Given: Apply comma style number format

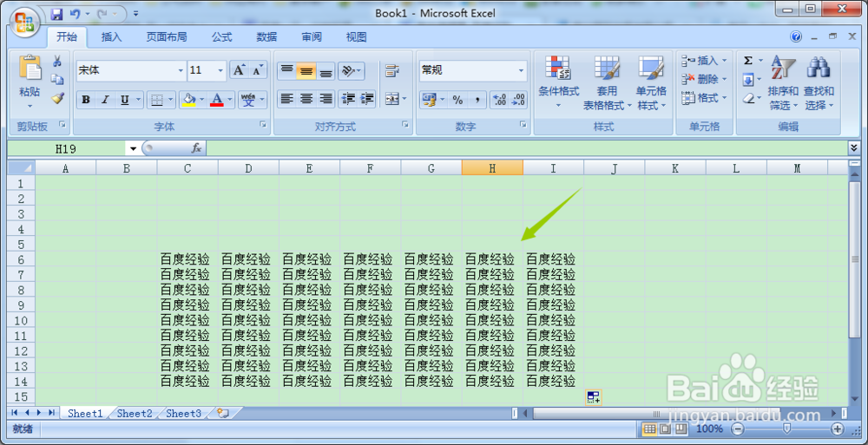Looking at the screenshot, I should click(477, 100).
